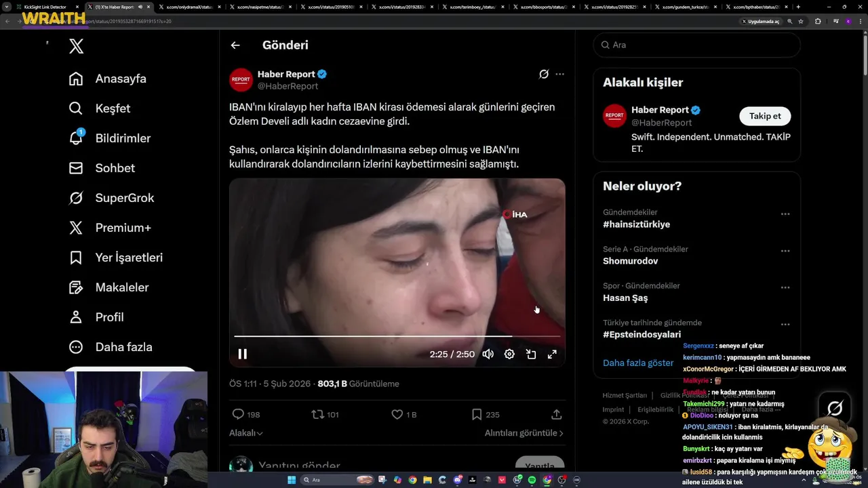Viewport: 868px width, 488px height.
Task: Switch to x.com/bbosports browser tab
Action: 543,7
